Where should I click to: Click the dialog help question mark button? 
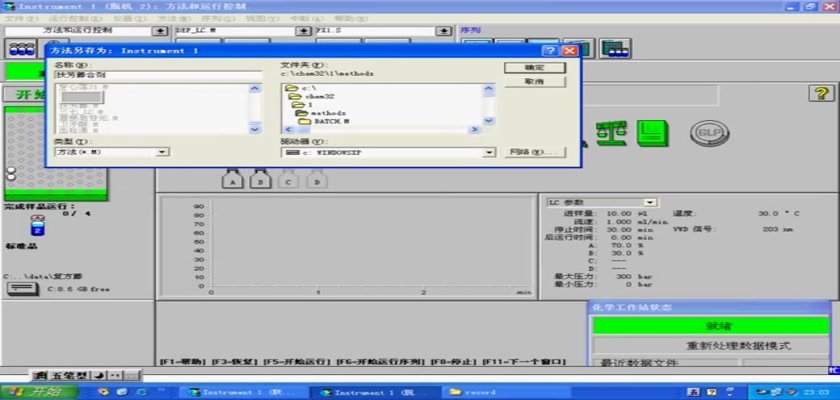pos(549,51)
